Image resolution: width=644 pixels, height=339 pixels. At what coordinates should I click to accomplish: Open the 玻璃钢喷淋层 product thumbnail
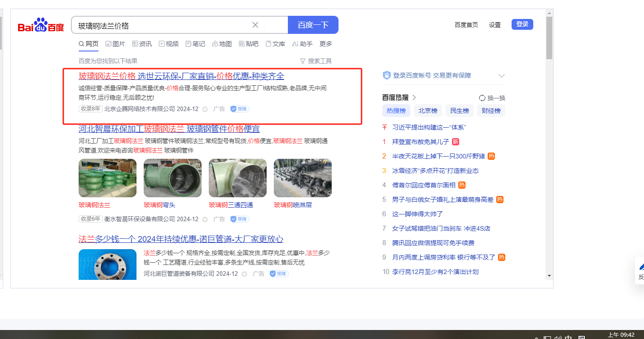(x=303, y=178)
